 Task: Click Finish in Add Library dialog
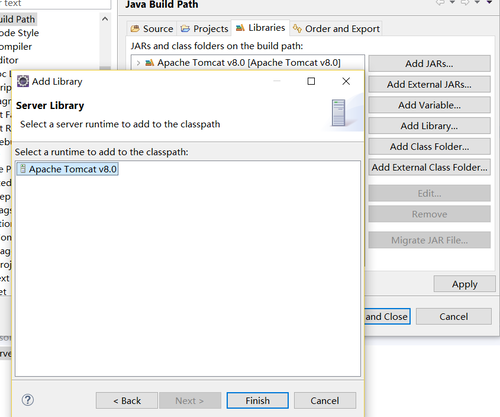[x=257, y=400]
